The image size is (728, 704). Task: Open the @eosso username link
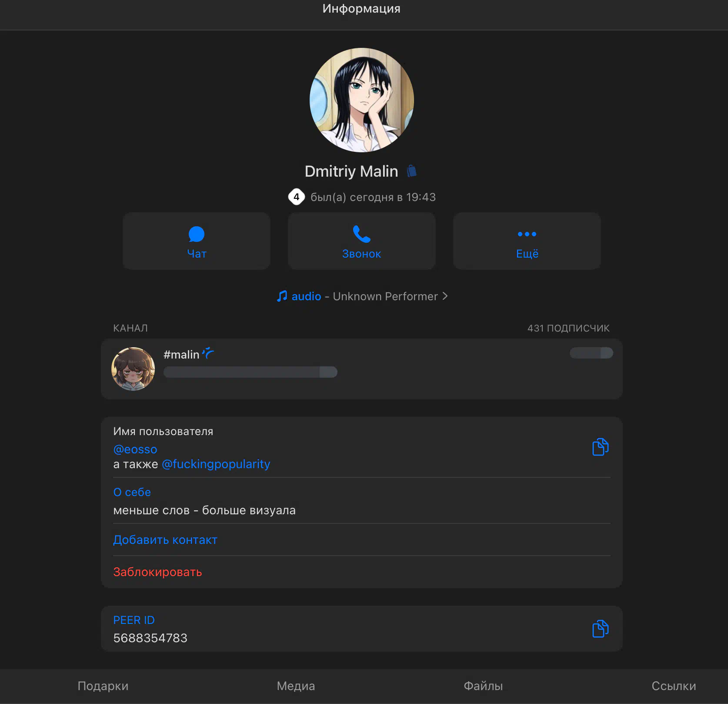(135, 449)
